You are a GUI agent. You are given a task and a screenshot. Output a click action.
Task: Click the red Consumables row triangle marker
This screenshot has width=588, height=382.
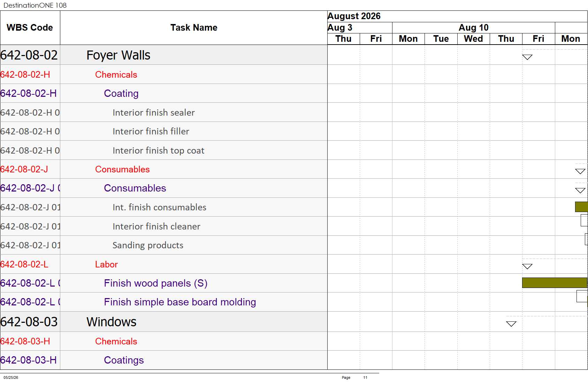pos(580,171)
